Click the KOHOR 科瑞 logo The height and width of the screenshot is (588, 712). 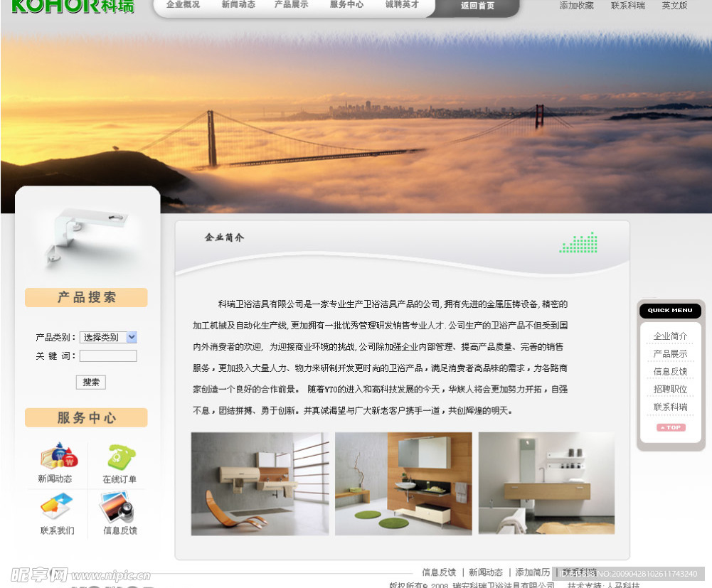tap(73, 6)
